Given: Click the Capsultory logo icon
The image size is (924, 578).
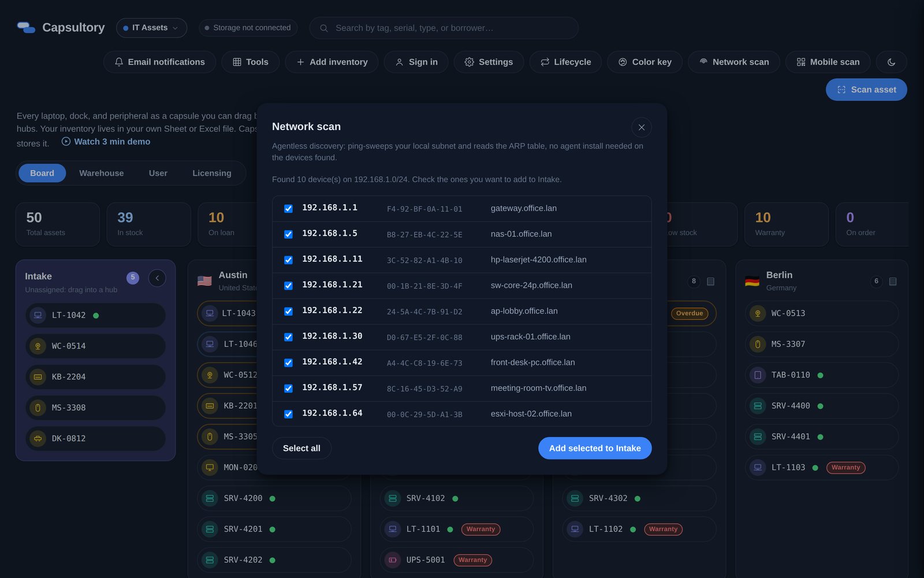Looking at the screenshot, I should pos(26,27).
